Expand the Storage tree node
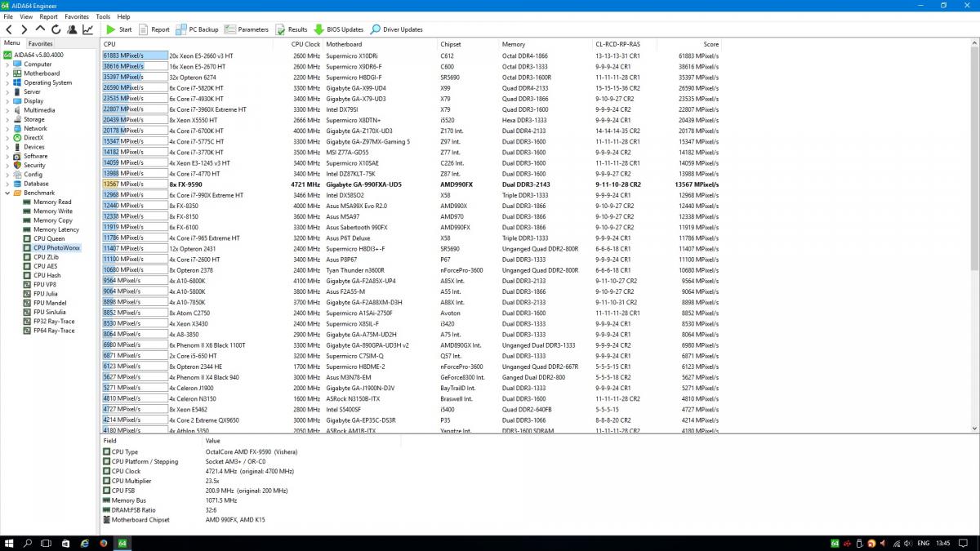Screen dimensions: 980x551 click(8, 119)
